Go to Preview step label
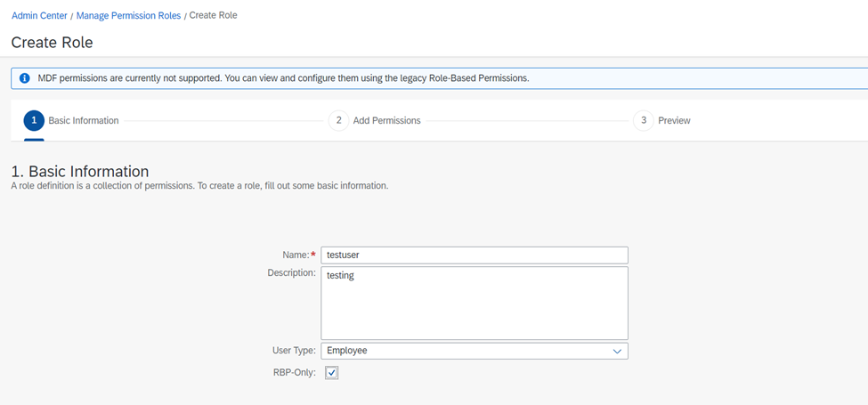Viewport: 868px width, 405px height. coord(674,121)
